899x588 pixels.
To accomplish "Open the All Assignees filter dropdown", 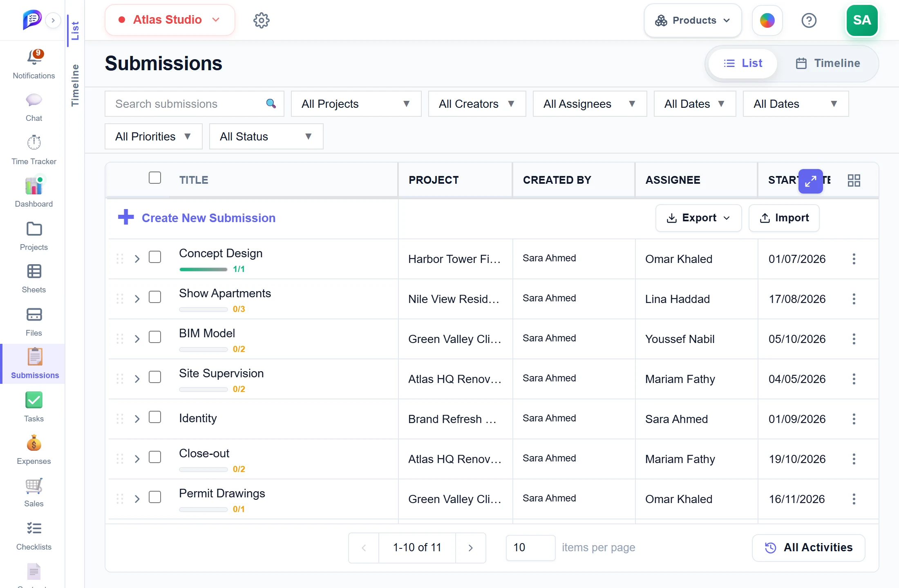I will pyautogui.click(x=590, y=104).
